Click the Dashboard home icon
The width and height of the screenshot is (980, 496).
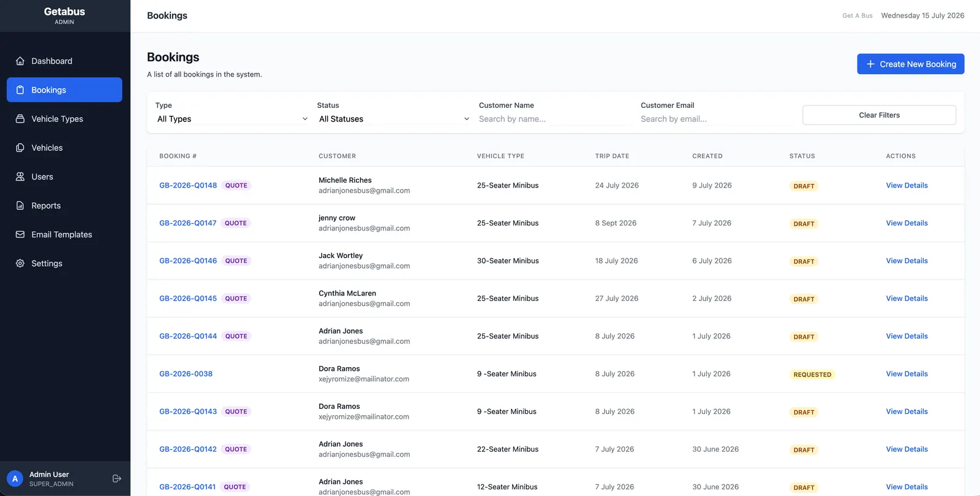(20, 61)
